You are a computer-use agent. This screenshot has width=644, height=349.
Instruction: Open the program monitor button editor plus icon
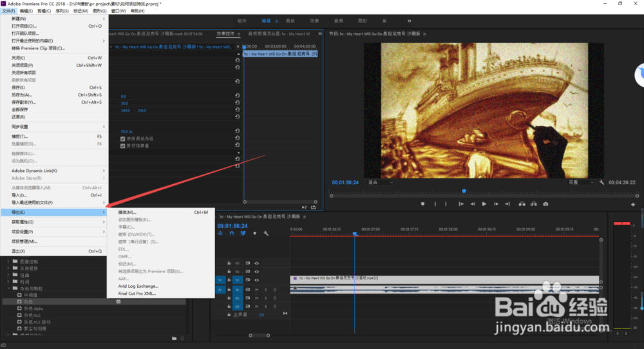[x=633, y=205]
